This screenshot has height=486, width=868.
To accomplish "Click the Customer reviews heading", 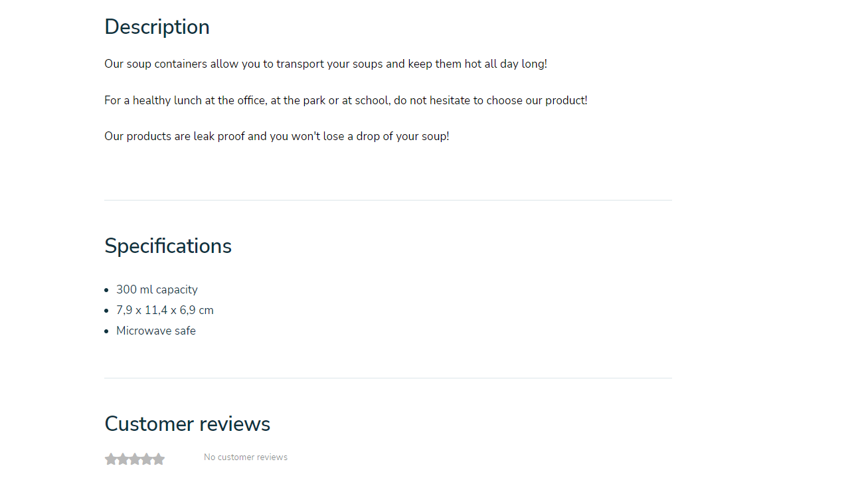I will [x=187, y=424].
